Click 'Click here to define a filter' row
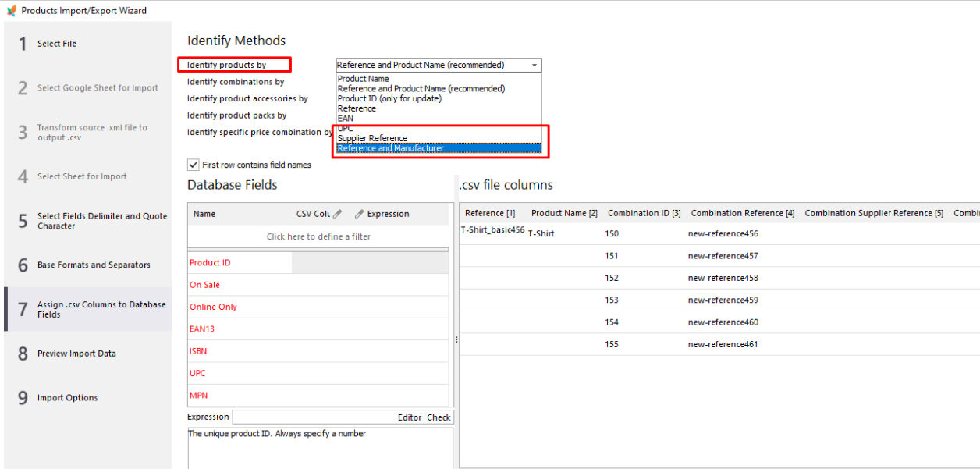 pos(318,236)
